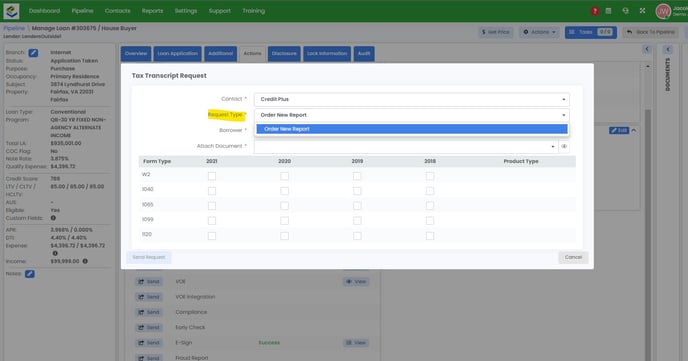Switch to the Additional tab
This screenshot has height=361, width=688.
(221, 54)
